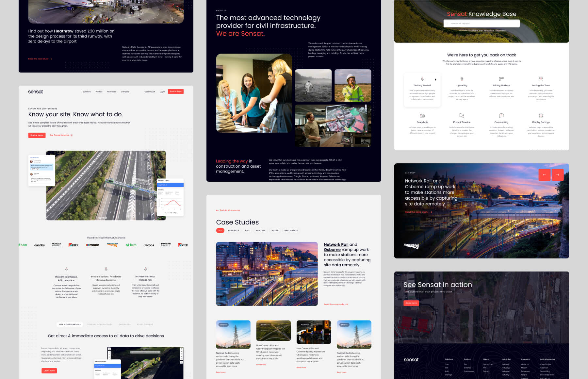Click the Heathrow link in headline
Image resolution: width=588 pixels, height=379 pixels.
(x=64, y=31)
